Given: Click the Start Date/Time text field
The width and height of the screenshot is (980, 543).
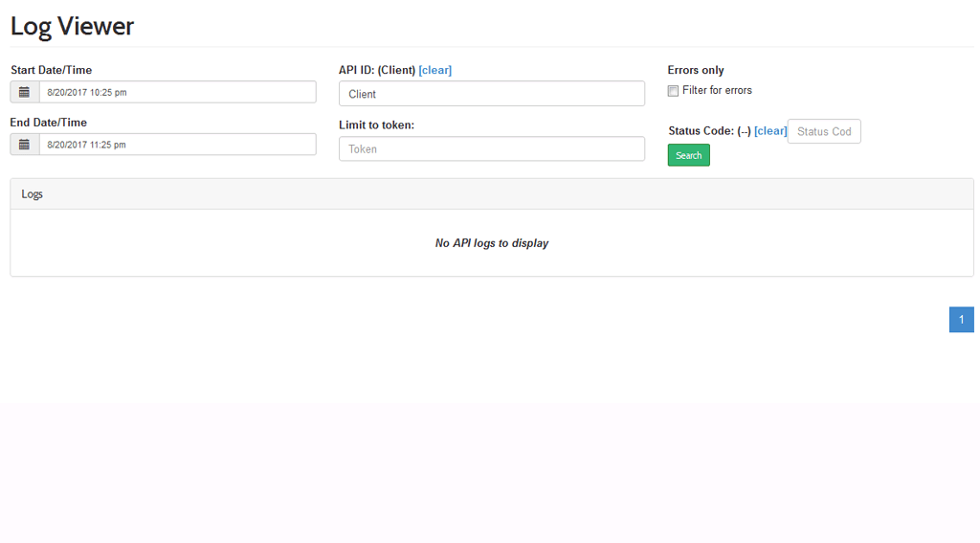Looking at the screenshot, I should (x=177, y=92).
